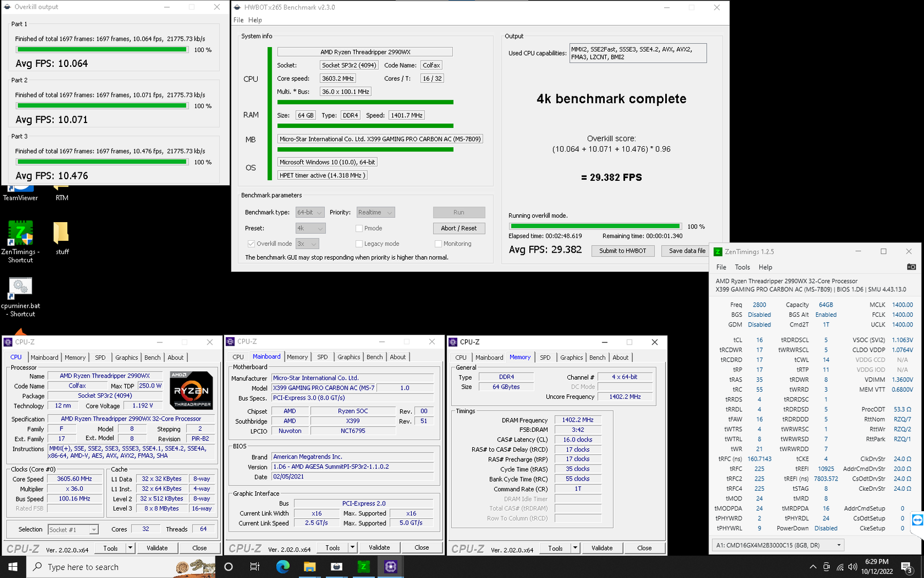The height and width of the screenshot is (578, 924).
Task: Click Tools button in Mainboard CPU-Z window
Action: pos(333,547)
